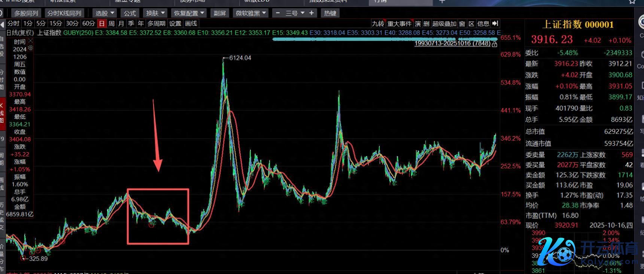Click the plus icon to increase font size

pos(312,13)
